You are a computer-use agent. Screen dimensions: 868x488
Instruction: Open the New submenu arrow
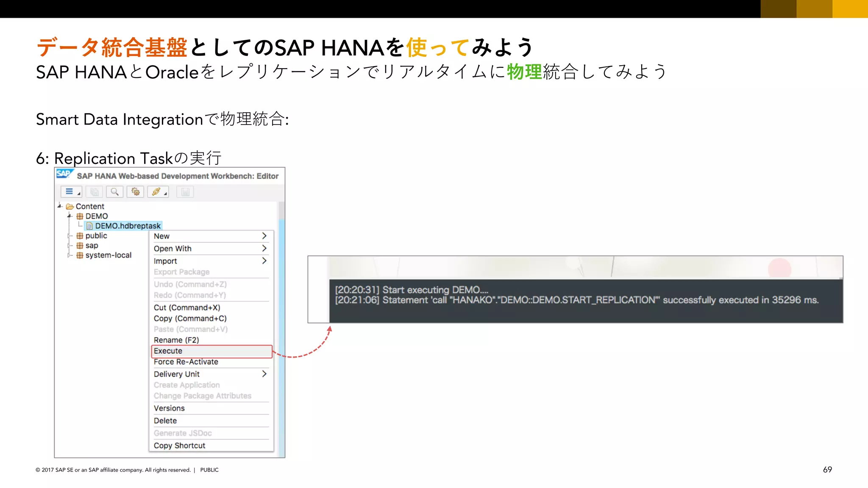pos(264,236)
